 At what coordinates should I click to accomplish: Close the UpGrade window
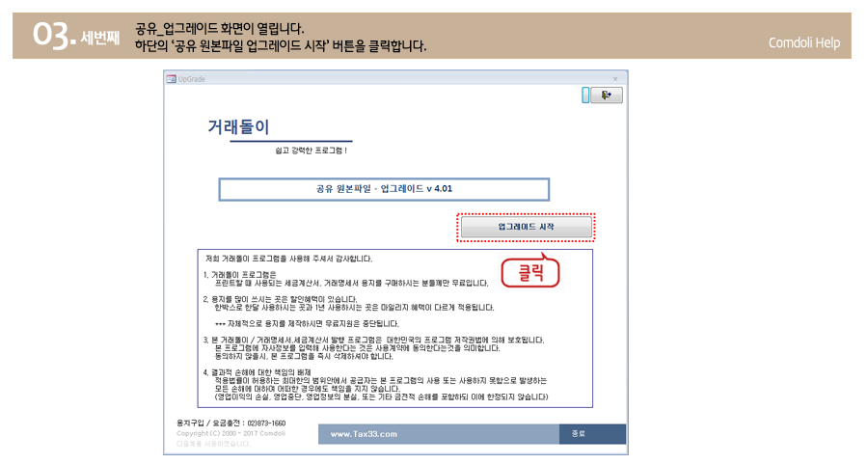(615, 79)
